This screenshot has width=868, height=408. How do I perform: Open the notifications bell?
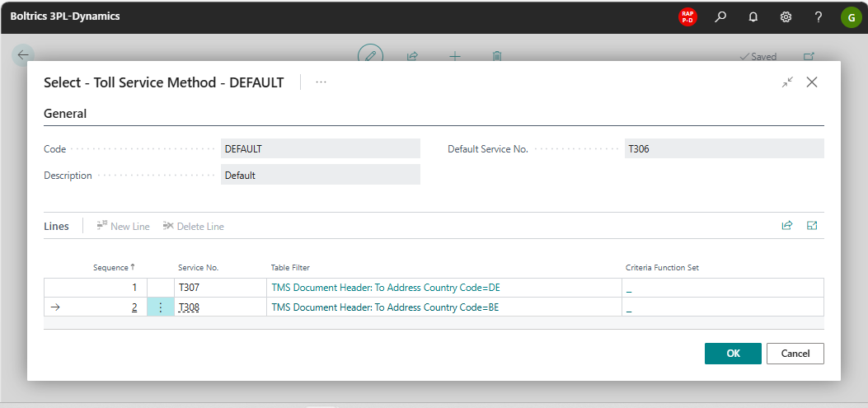(753, 16)
